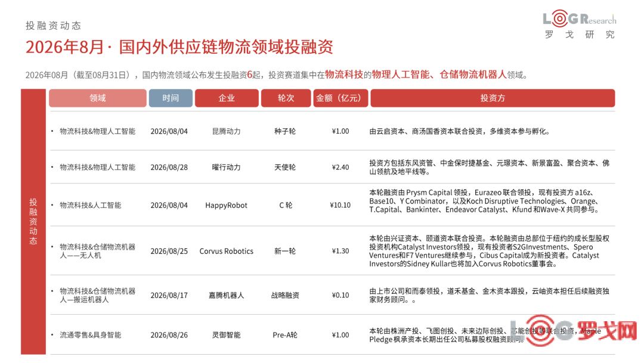644x363 pixels.
Task: Click the date 2026/08/25
Action: pyautogui.click(x=169, y=251)
